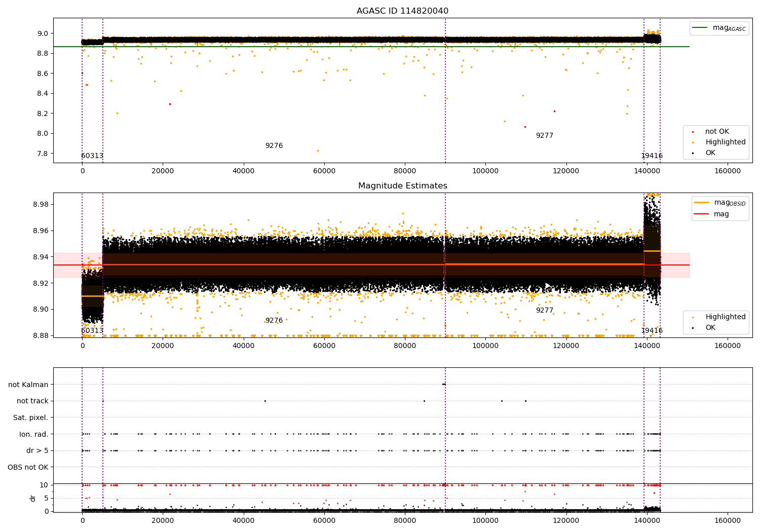Click obsid label 9277 in AGASC ID plot
760x532 pixels.
tap(545, 136)
